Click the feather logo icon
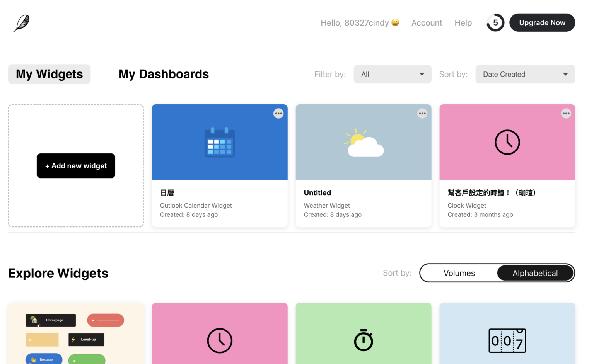 [21, 23]
